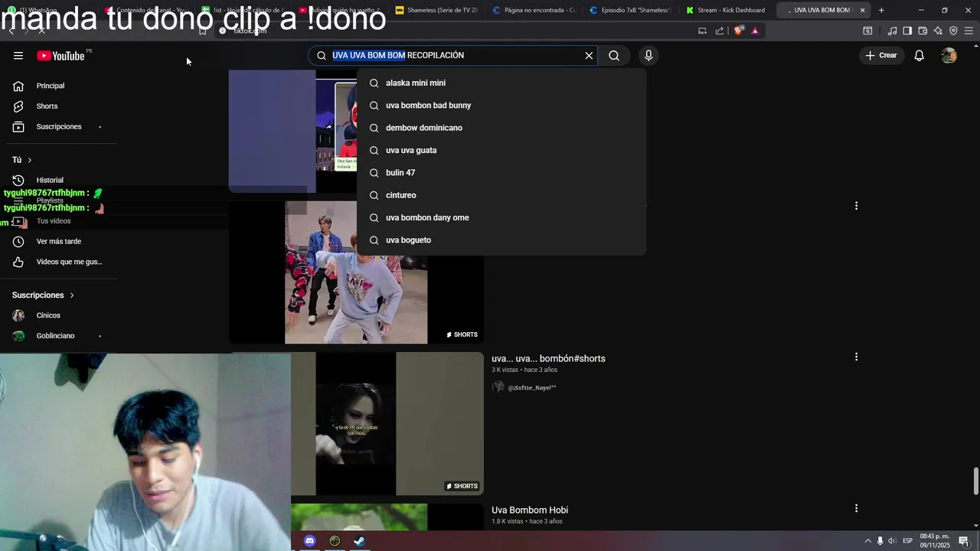Choose suggestion 'bulin 47'
The width and height of the screenshot is (980, 551).
point(501,173)
